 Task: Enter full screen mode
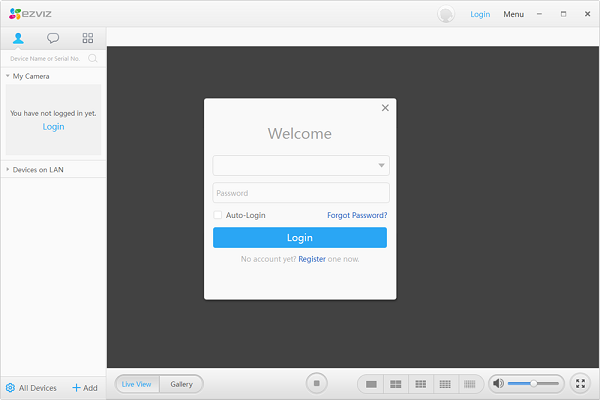tap(581, 383)
